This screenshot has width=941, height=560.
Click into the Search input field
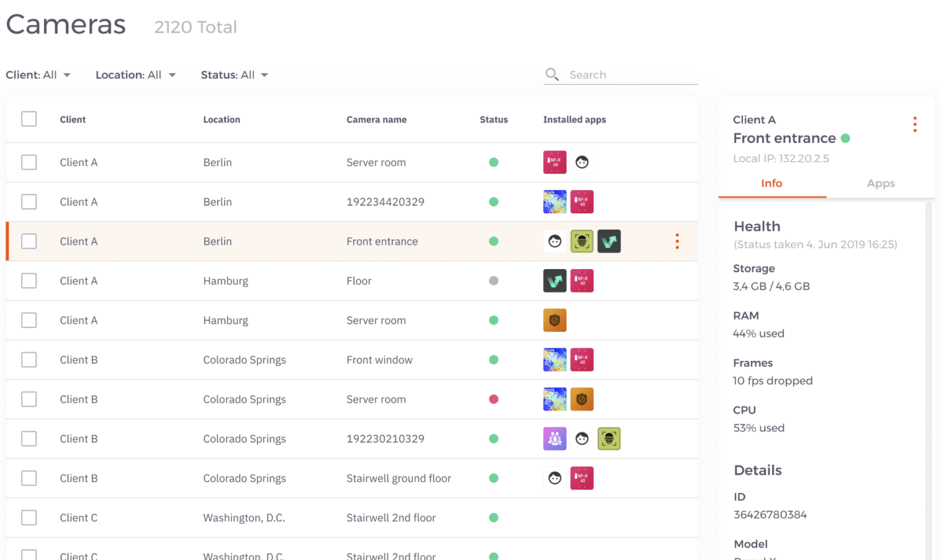[x=629, y=75]
